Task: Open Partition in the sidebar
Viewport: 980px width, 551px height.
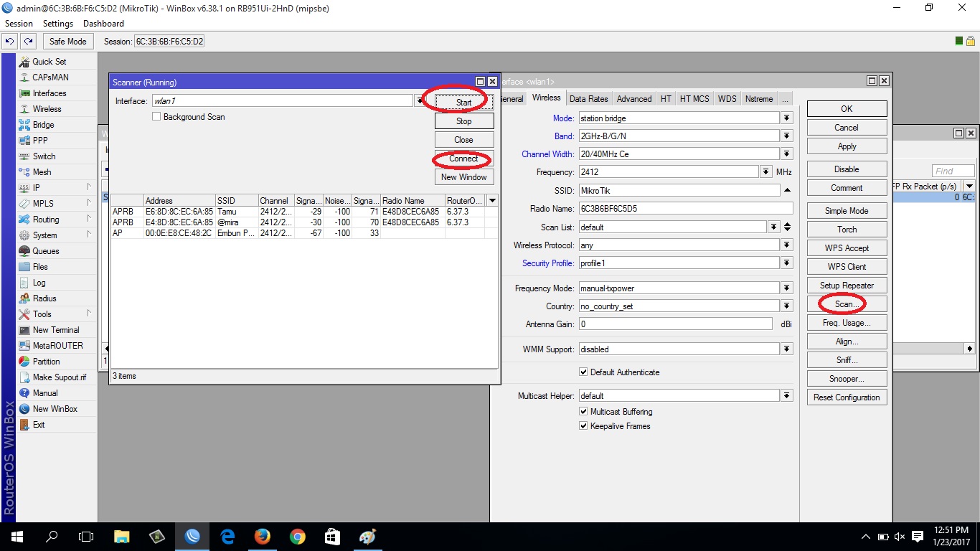Action: (46, 362)
